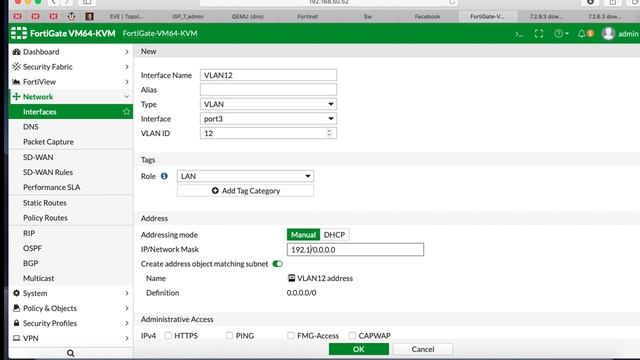The height and width of the screenshot is (360, 640).
Task: Click Add Tag Category button
Action: coord(245,191)
